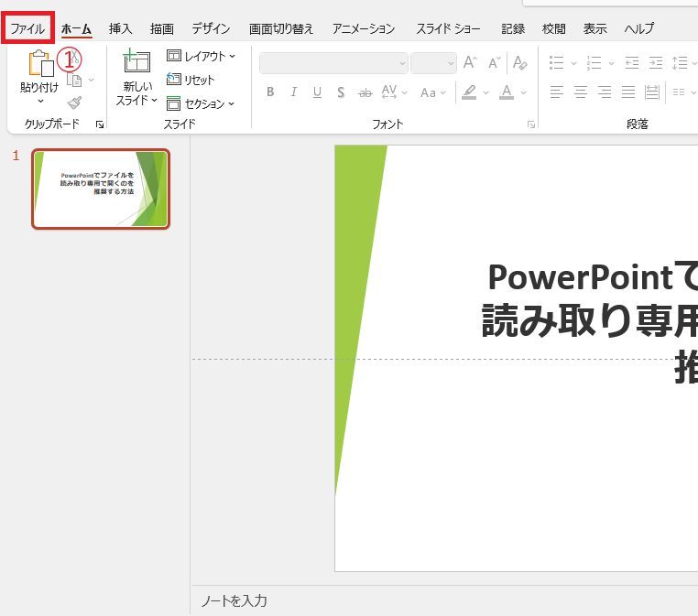The height and width of the screenshot is (616, 698).
Task: Expand the bullets dropdown arrow
Action: pyautogui.click(x=573, y=63)
